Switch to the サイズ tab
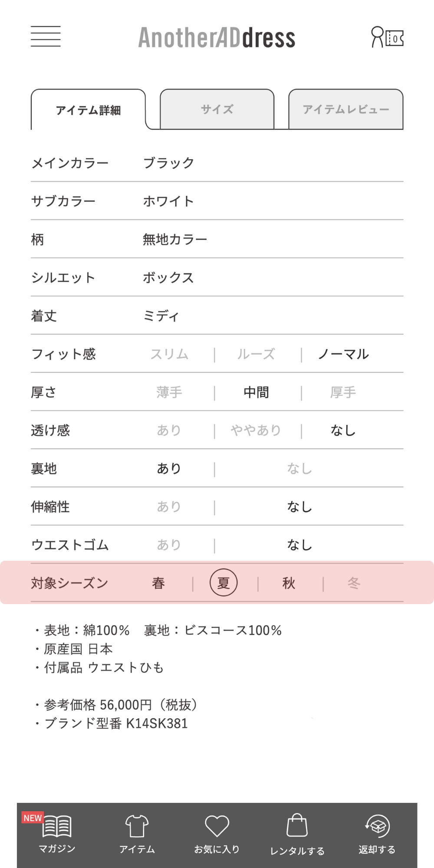Image resolution: width=434 pixels, height=868 pixels. (217, 109)
